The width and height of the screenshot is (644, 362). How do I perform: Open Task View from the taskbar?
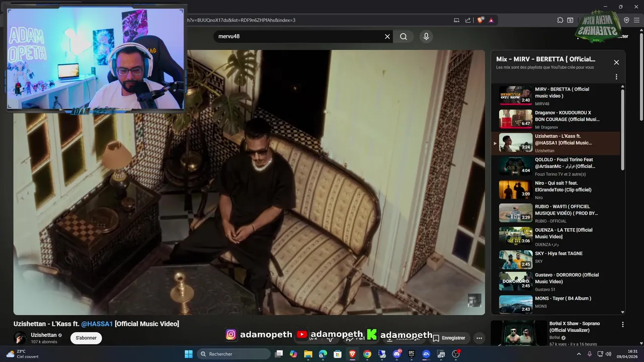pyautogui.click(x=279, y=354)
